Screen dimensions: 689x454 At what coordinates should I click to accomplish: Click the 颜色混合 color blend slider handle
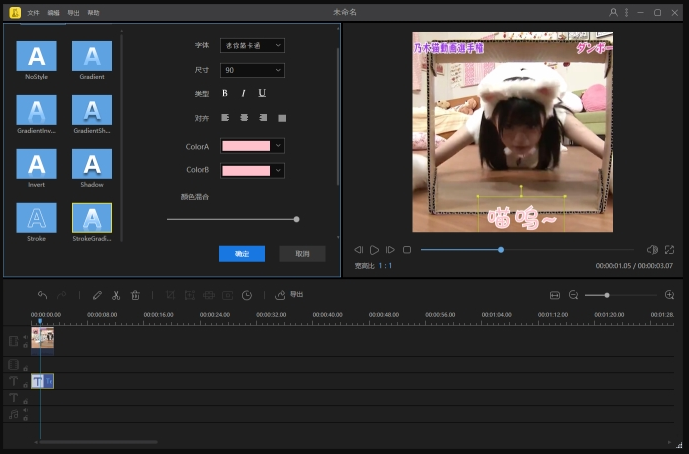click(x=296, y=219)
